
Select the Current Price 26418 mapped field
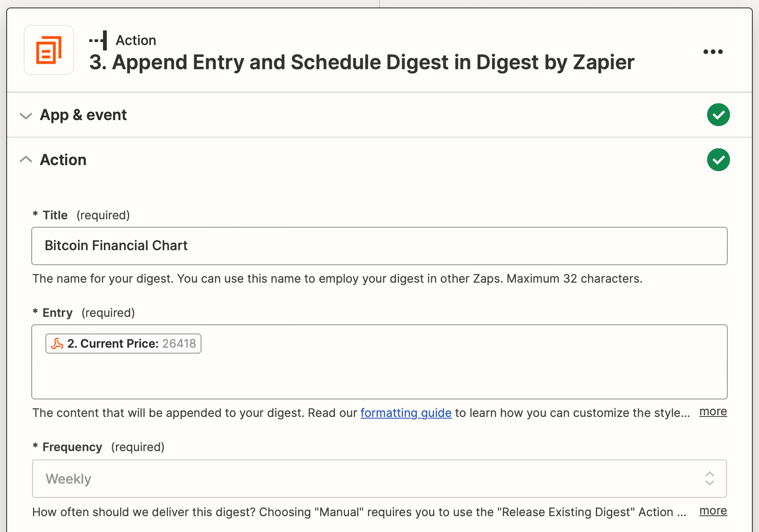(123, 344)
